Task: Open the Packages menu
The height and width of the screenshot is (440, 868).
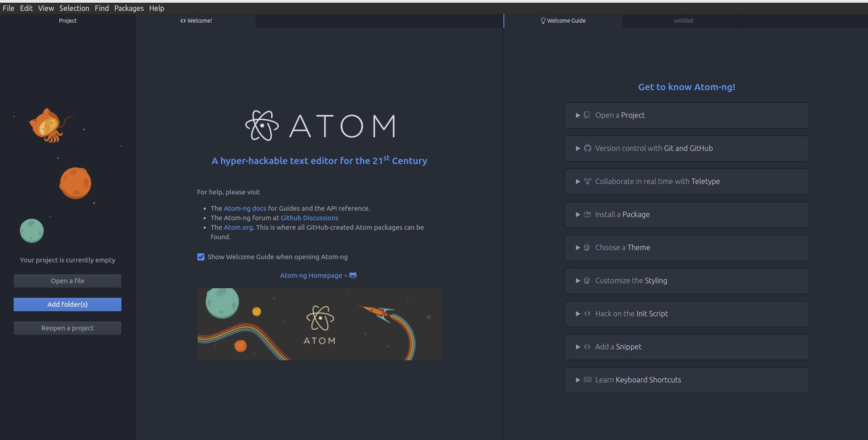Action: 129,8
